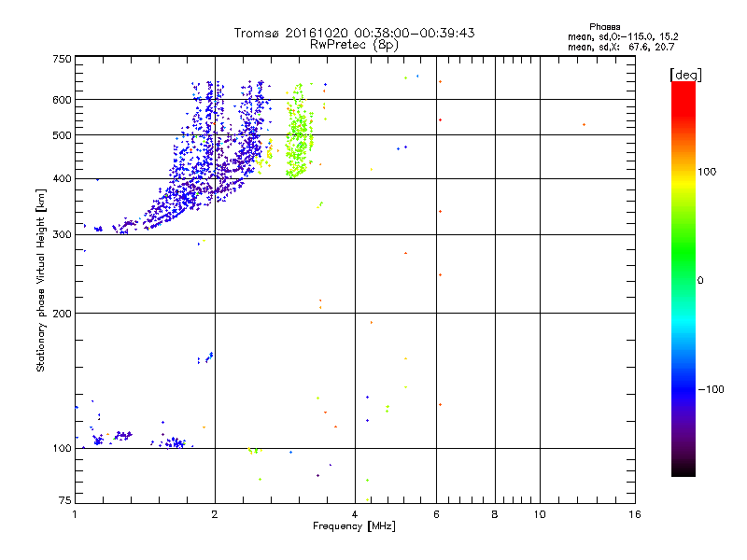The width and height of the screenshot is (747, 560).
Task: Click the 'mean, sd,X: 67.6, 20.7' text
Action: [621, 47]
